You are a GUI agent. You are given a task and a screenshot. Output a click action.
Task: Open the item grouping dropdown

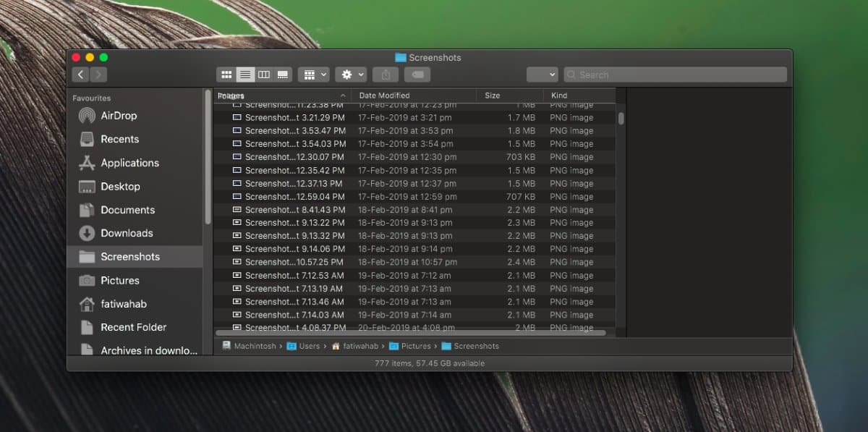313,74
